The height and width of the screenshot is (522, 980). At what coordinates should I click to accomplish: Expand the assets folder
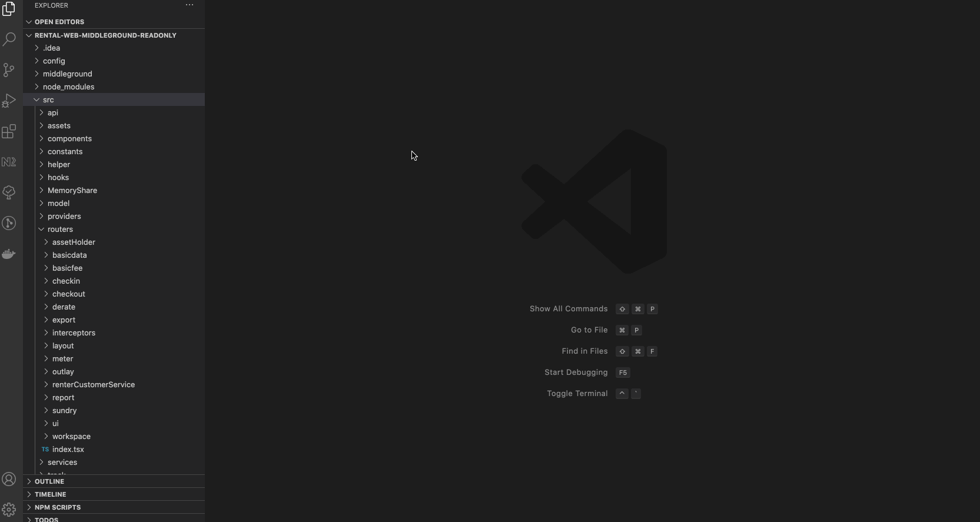point(114,126)
